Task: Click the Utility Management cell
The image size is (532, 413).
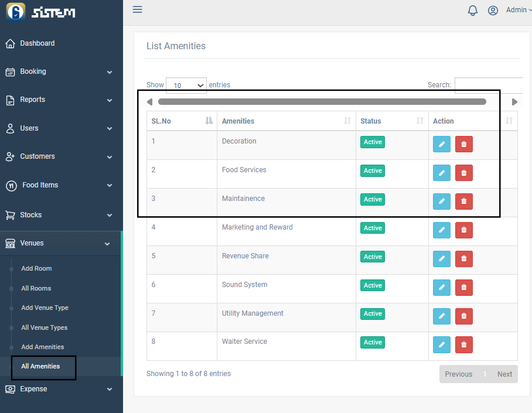Action: tap(287, 318)
